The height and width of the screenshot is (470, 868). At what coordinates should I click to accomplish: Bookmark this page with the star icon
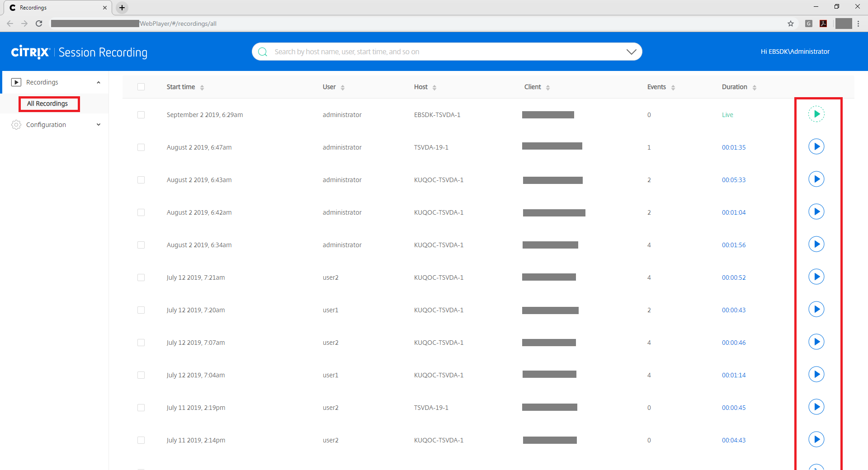791,23
